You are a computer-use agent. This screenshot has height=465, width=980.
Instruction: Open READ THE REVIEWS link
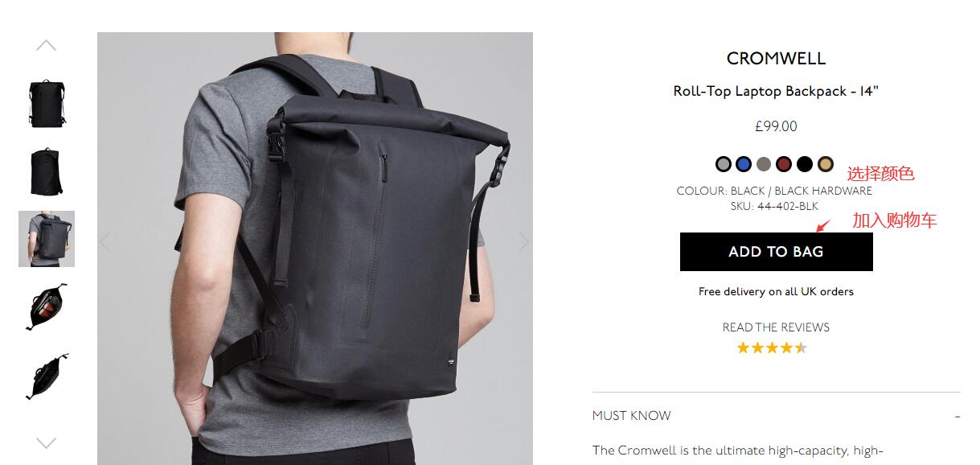[776, 327]
